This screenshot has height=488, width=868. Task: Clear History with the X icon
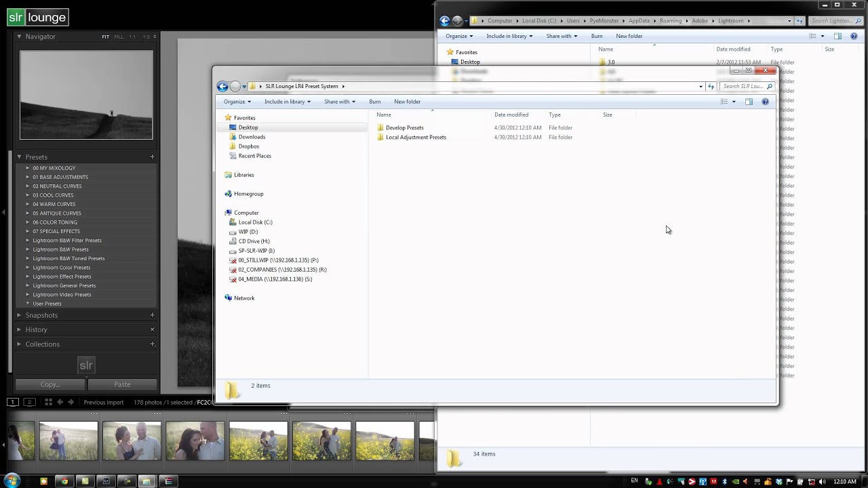152,329
